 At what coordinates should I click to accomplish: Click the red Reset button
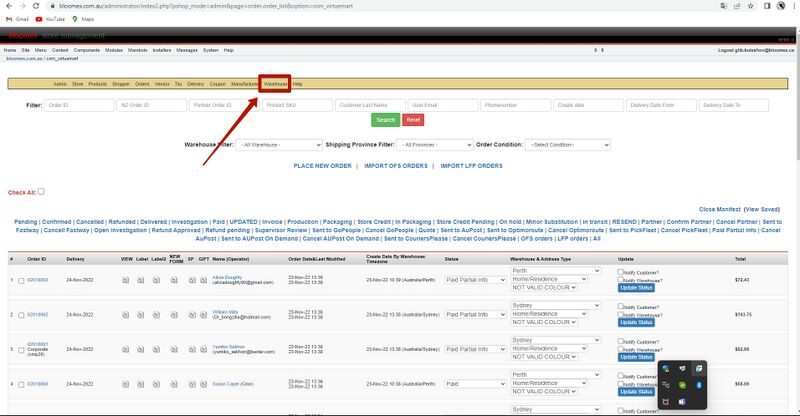(413, 120)
